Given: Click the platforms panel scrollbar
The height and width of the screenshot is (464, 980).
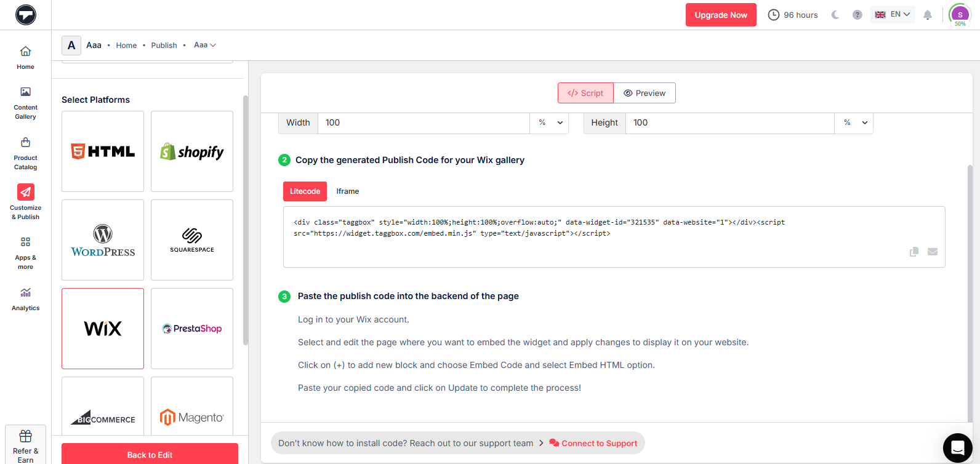Looking at the screenshot, I should [x=246, y=220].
